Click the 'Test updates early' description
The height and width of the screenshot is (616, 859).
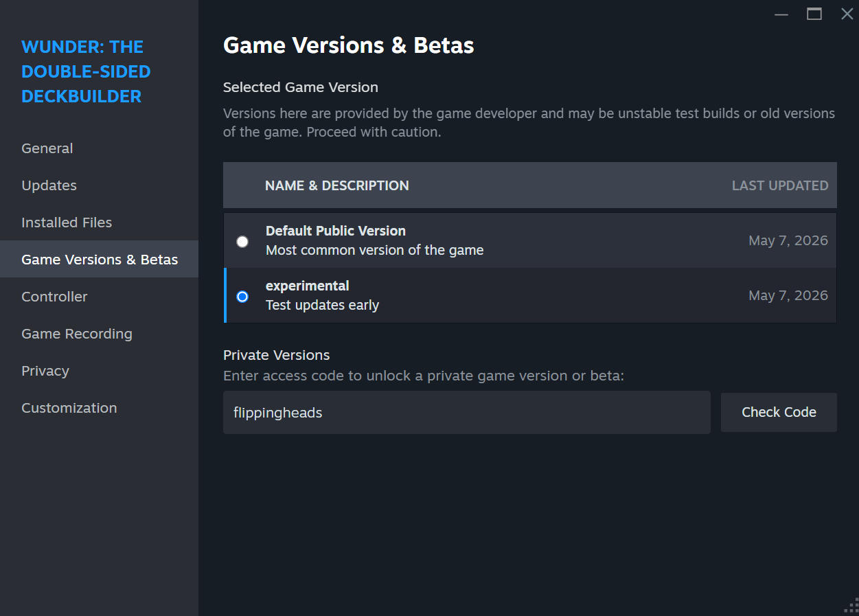323,305
